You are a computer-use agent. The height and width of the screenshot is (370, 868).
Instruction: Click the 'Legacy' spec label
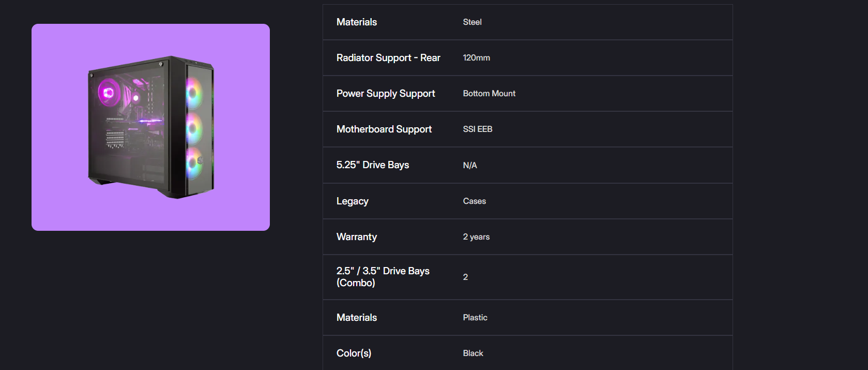coord(353,201)
